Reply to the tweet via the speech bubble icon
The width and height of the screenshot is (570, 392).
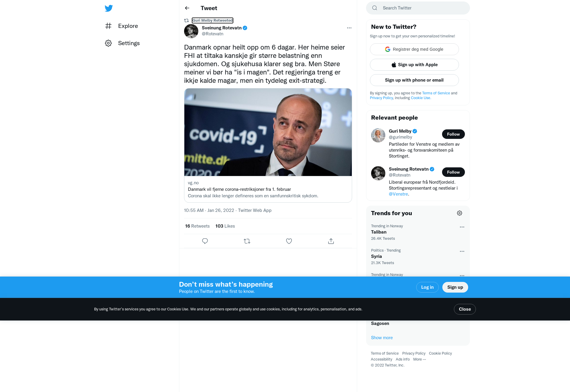pos(205,241)
